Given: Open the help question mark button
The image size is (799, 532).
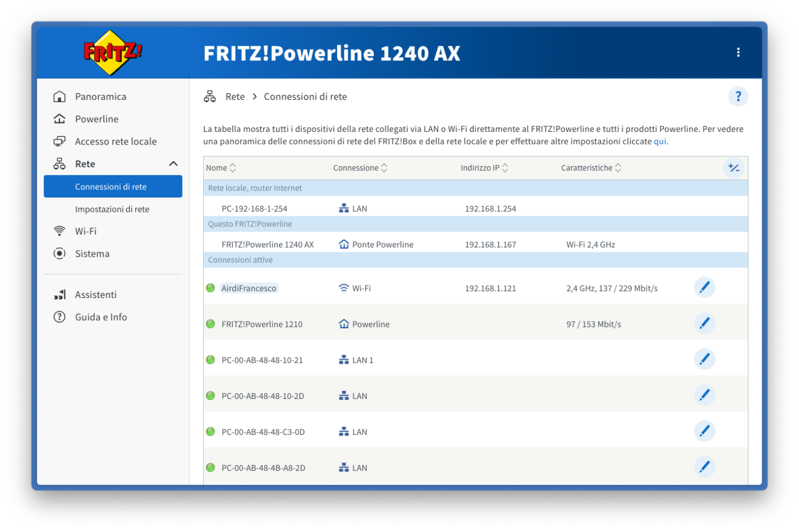Looking at the screenshot, I should (x=738, y=96).
